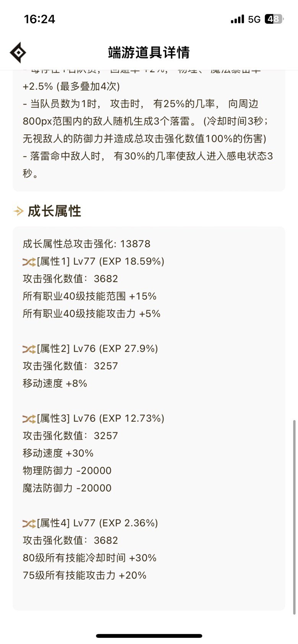
Task: Click the shuffle icon beside 属性3
Action: [x=29, y=419]
